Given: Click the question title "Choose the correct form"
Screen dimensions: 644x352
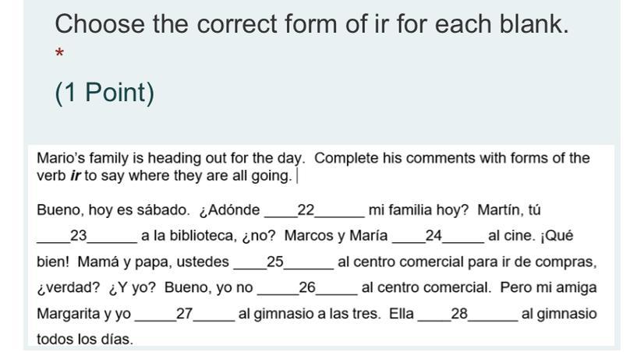Looking at the screenshot, I should click(x=311, y=24).
